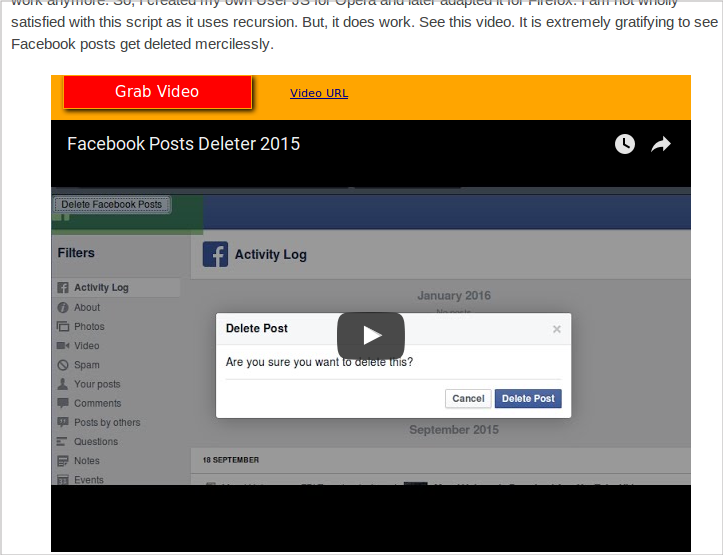The image size is (723, 555).
Task: Click the Events calendar icon
Action: coord(63,480)
